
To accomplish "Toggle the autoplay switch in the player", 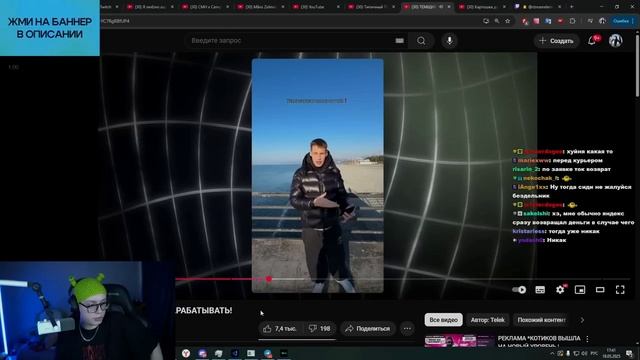I will tap(519, 290).
